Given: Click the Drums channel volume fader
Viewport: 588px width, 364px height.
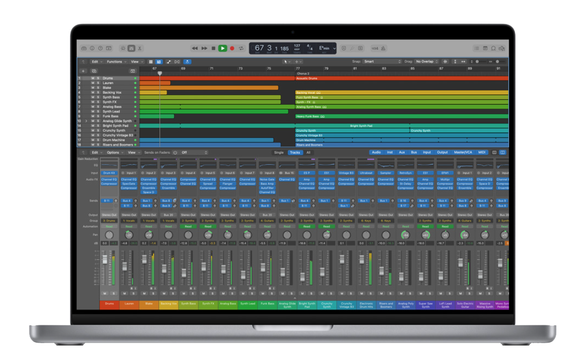Looking at the screenshot, I should point(105,260).
